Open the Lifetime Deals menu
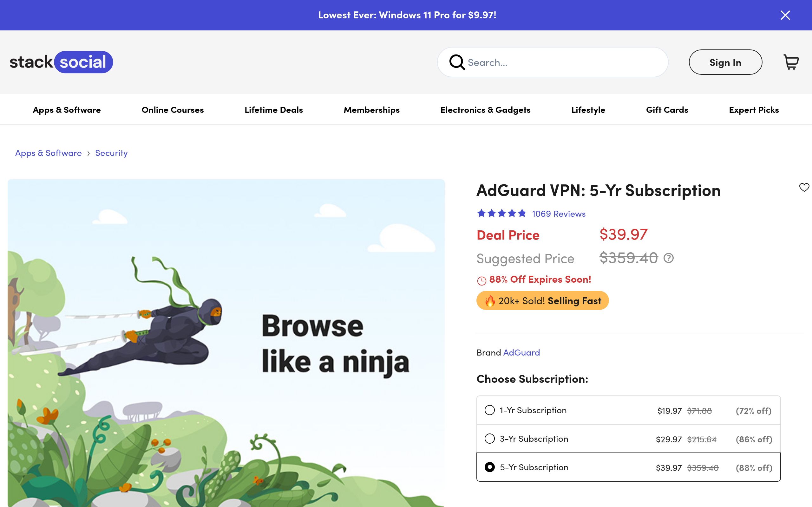 click(x=273, y=110)
